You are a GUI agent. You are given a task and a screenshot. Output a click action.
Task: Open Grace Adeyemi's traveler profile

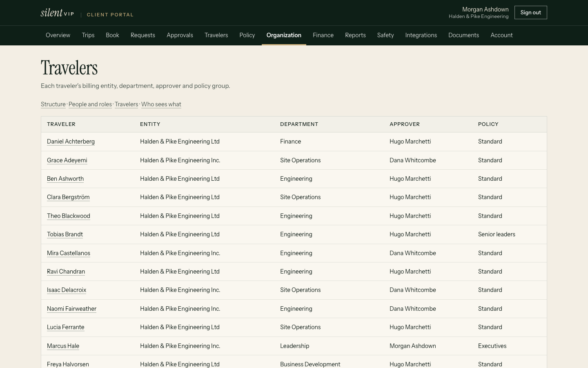click(x=67, y=160)
